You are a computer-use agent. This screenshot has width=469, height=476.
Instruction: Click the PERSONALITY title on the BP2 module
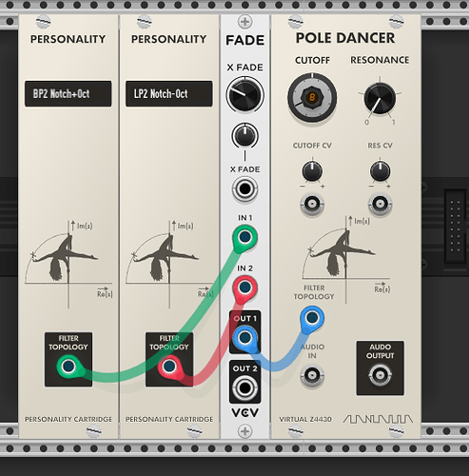coord(68,39)
